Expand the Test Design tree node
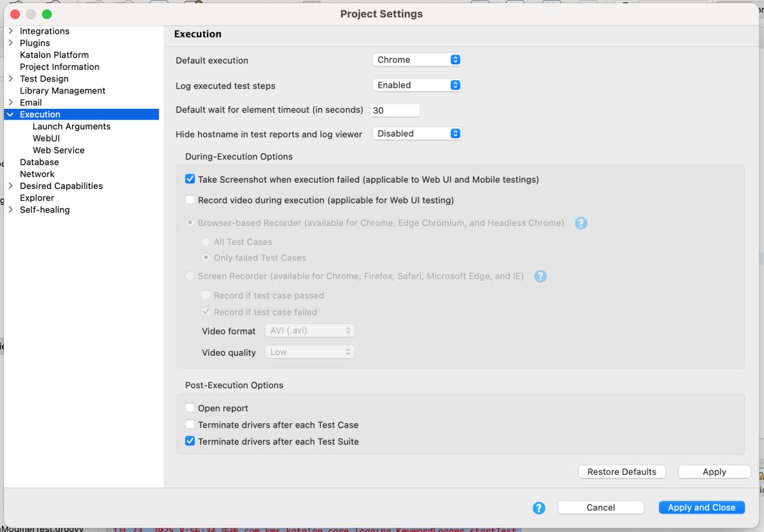764x532 pixels. coord(10,78)
